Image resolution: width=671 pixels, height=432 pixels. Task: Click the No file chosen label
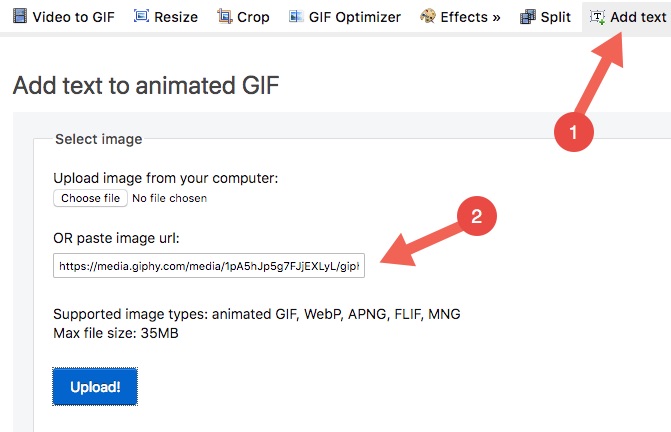(x=169, y=198)
